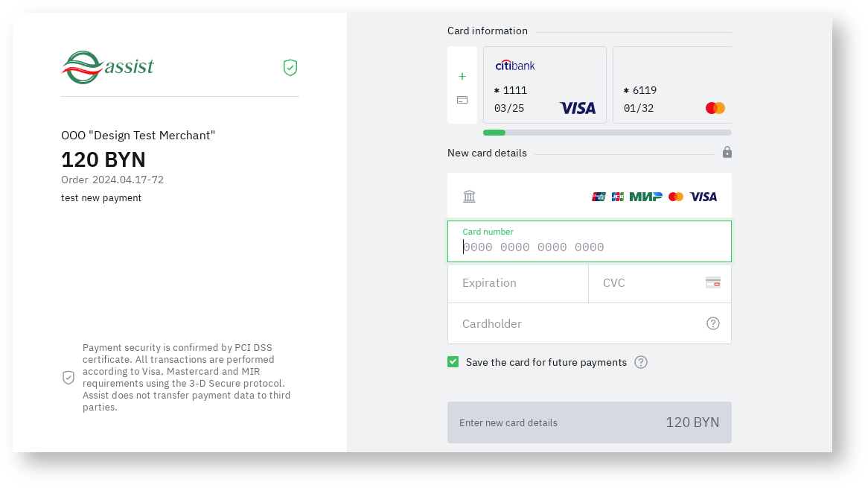Viewport: 868px width, 488px height.
Task: Click the UnionPay logo
Action: click(x=599, y=197)
